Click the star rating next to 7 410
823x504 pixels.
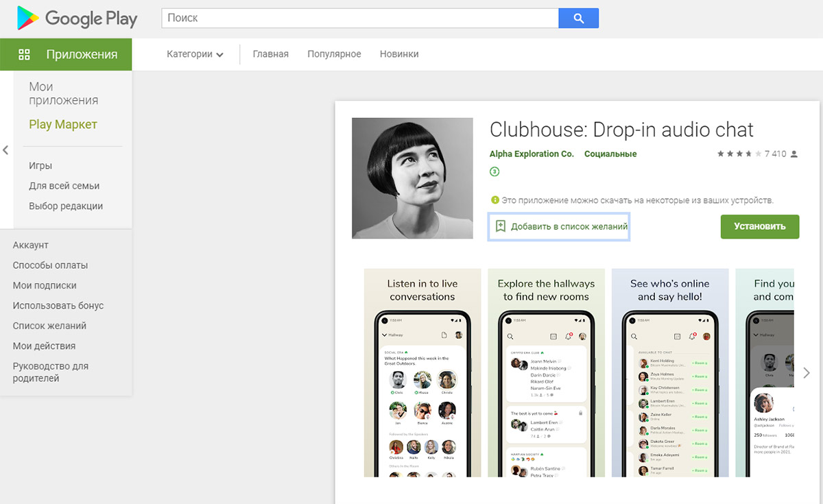tap(739, 154)
